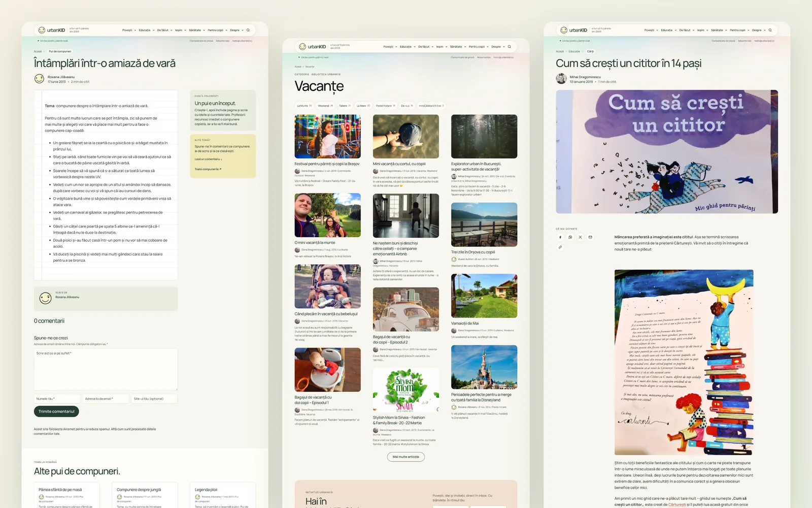Click the author smiley in the 'Scris de' box
Screen dimensions: 812x508
click(x=46, y=298)
